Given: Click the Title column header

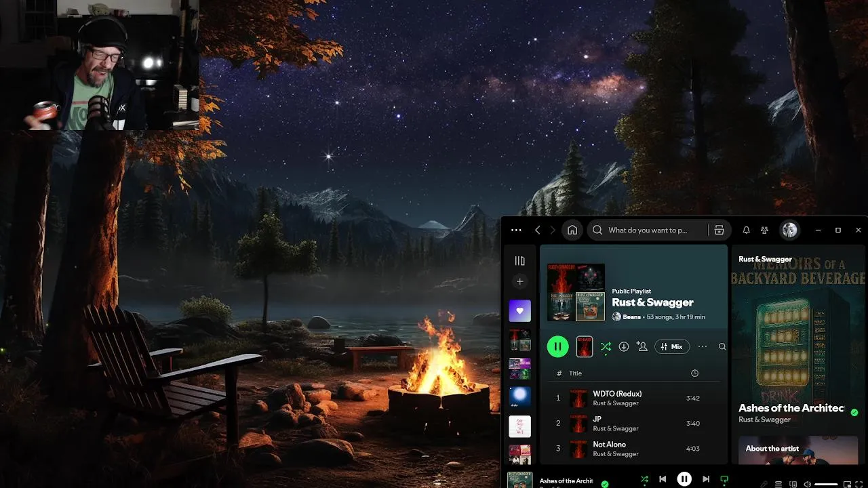Looking at the screenshot, I should (x=575, y=373).
